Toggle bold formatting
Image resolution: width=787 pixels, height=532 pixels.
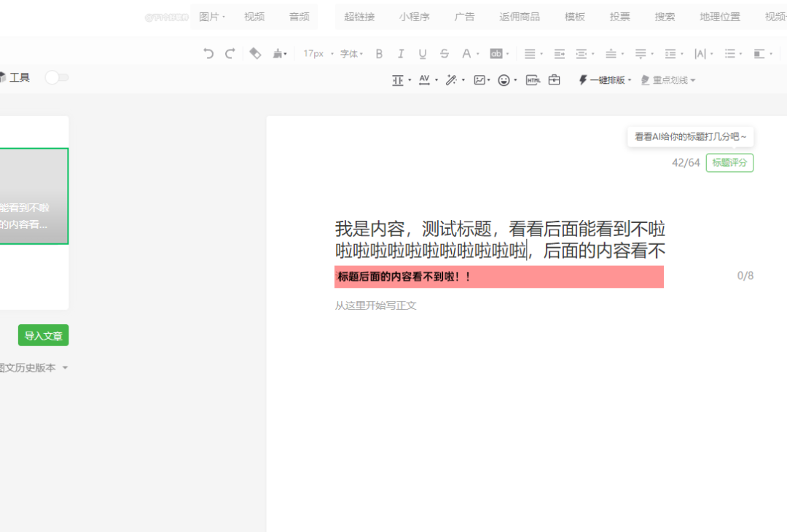tap(379, 53)
